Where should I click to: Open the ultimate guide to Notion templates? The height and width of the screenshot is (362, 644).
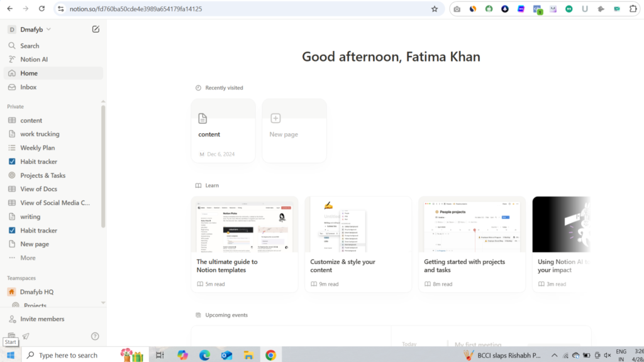[244, 244]
